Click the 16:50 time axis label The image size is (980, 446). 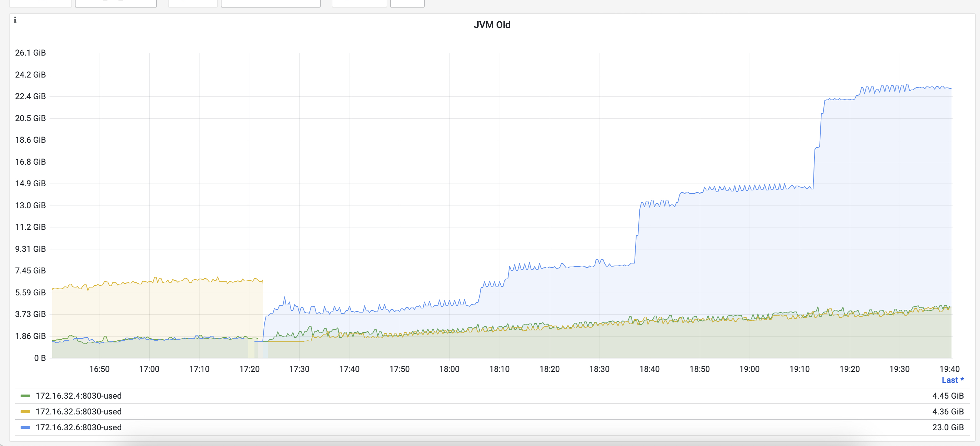[99, 369]
